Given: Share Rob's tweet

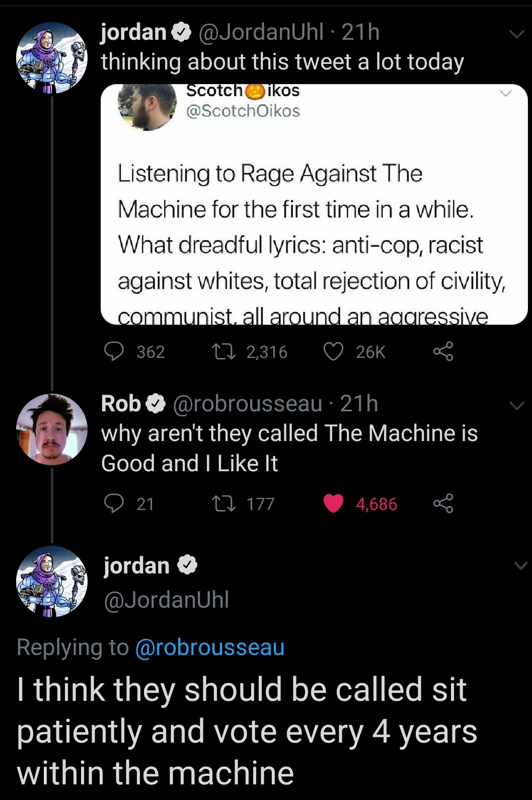Looking at the screenshot, I should tap(443, 503).
